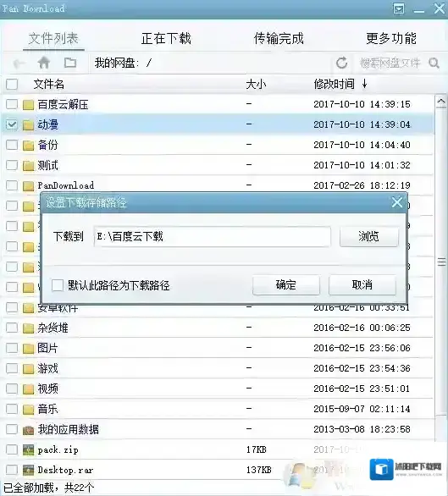Screen dimensions: 448x496
Task: Click the PanDownload folder icon
Action: coord(28,185)
